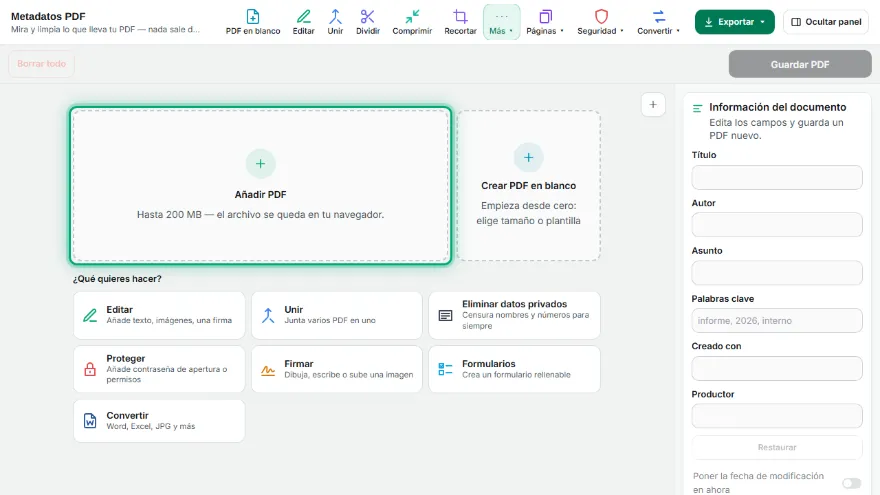The height and width of the screenshot is (495, 880).
Task: Click the Añadir PDF drop zone
Action: point(260,185)
